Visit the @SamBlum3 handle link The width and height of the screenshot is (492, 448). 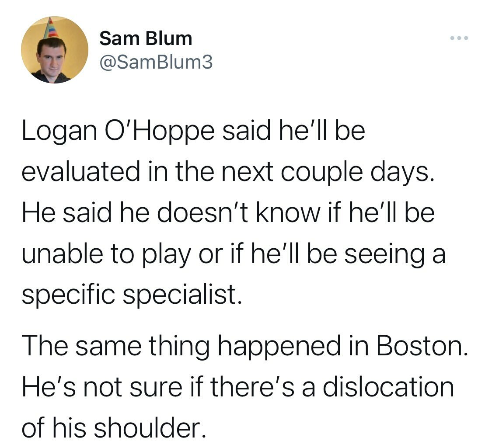156,62
